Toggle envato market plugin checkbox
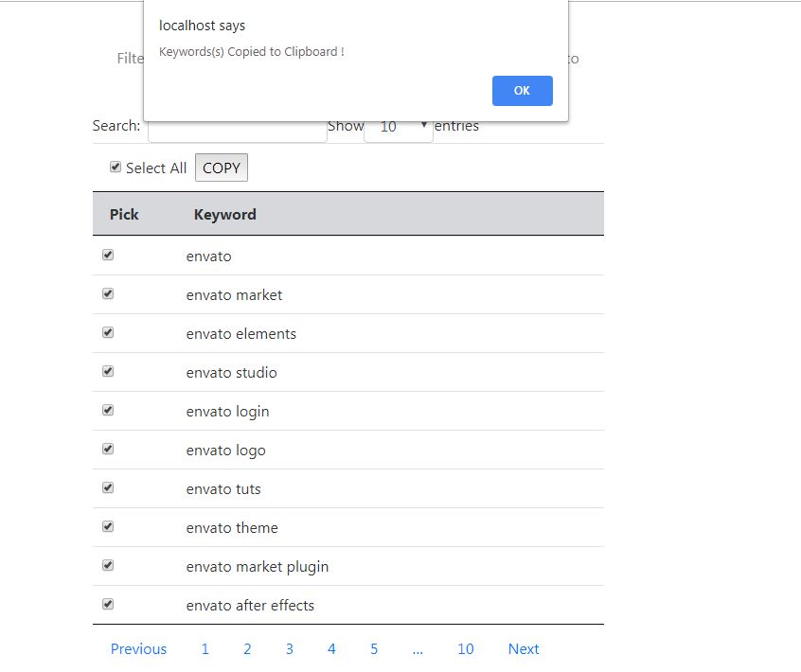 pyautogui.click(x=108, y=566)
